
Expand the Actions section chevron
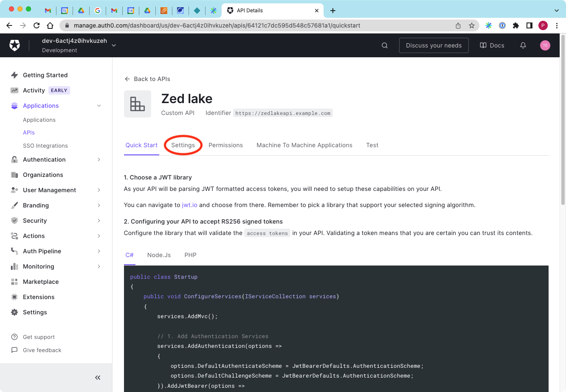[x=99, y=236]
